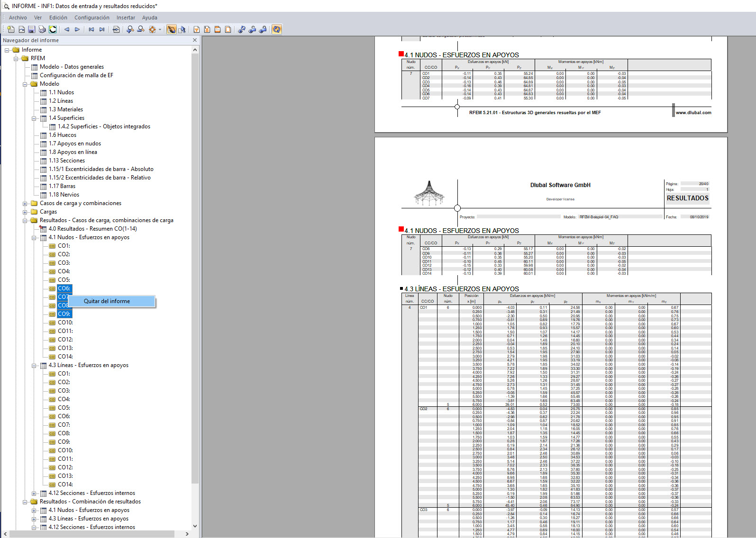
Task: Select 1.4.2 Superficies - Objetos integrados
Action: coord(104,126)
